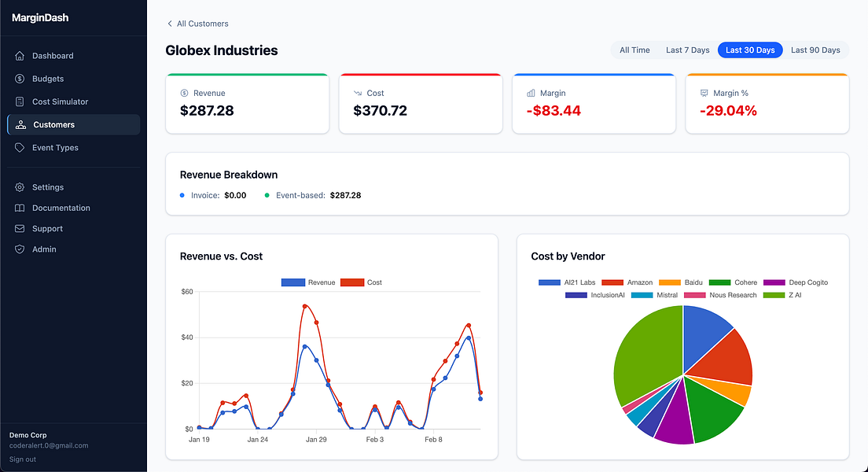
Task: Toggle InclusionAI vendor in legend
Action: coord(595,295)
